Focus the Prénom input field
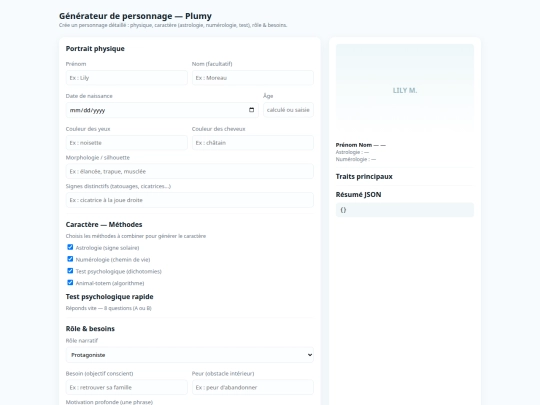Viewport: 540px width, 405px height. [127, 78]
